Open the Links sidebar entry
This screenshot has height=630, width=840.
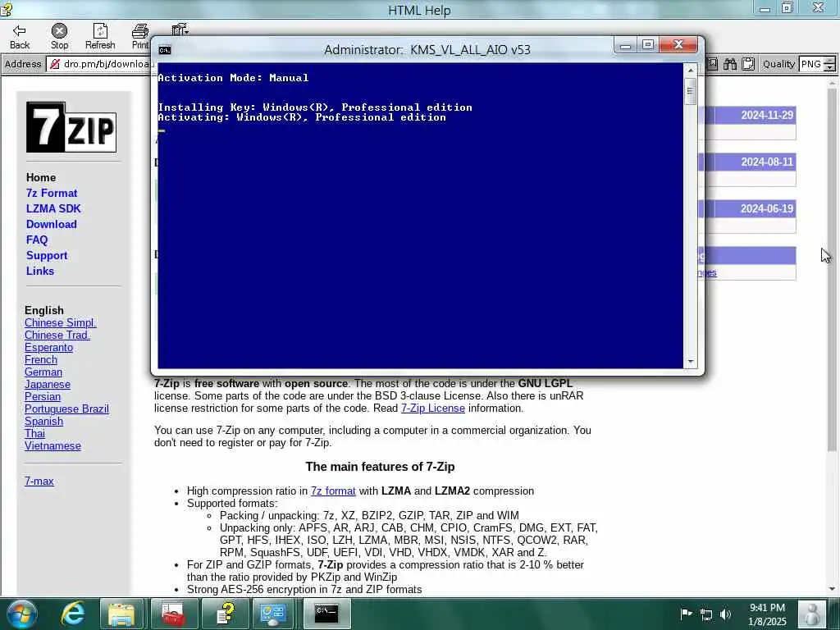pyautogui.click(x=40, y=271)
